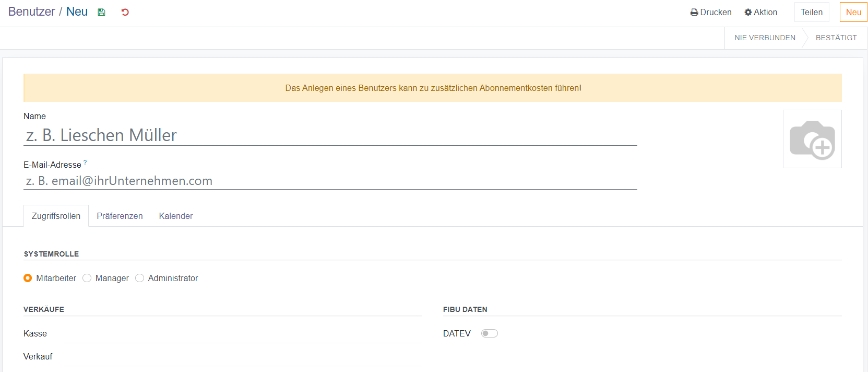Switch to the Präferenzen tab
This screenshot has width=868, height=372.
(x=120, y=216)
